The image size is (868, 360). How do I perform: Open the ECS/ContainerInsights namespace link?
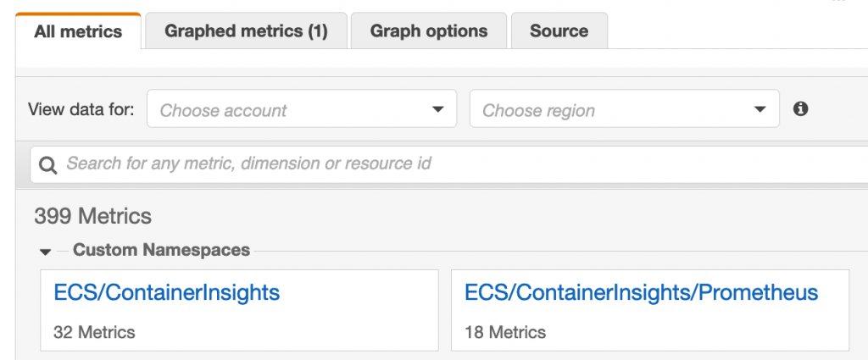tap(166, 293)
